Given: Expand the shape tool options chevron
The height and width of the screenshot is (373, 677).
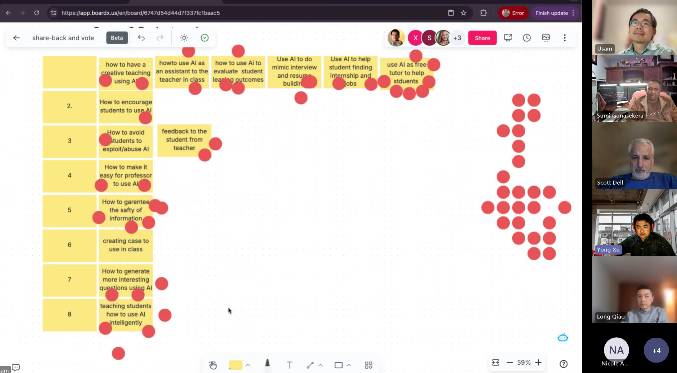Looking at the screenshot, I should 349,365.
